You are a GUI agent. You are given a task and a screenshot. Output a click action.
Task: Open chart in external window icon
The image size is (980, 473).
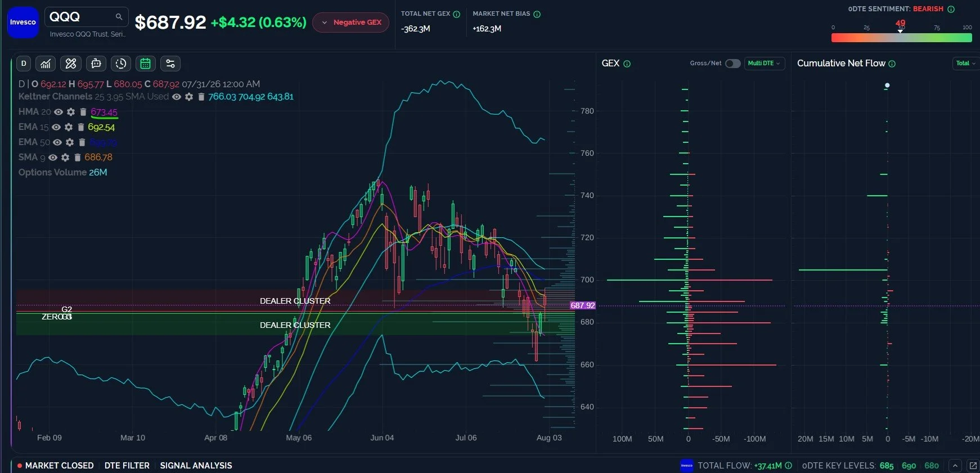(x=973, y=466)
